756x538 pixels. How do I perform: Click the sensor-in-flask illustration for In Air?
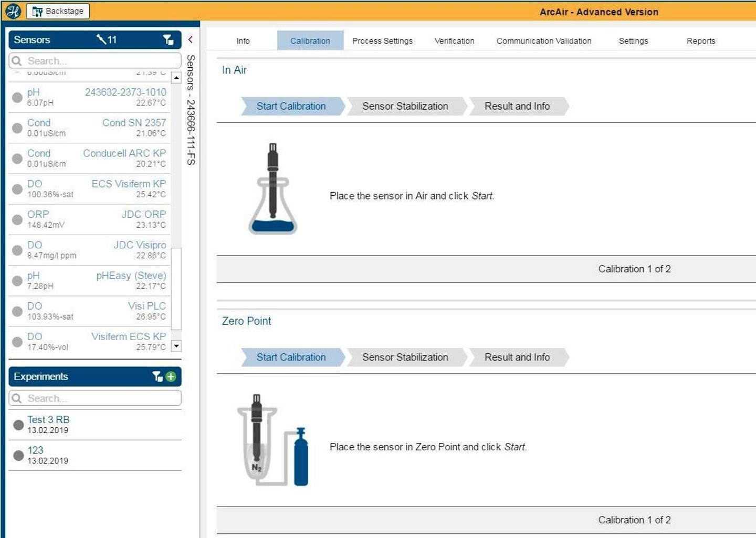(x=272, y=188)
